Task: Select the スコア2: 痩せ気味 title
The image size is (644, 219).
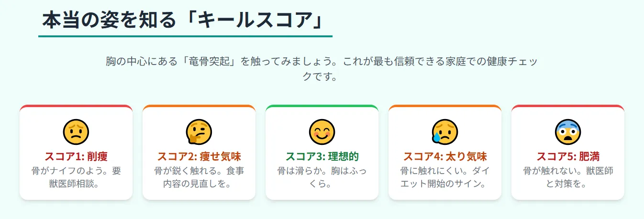Action: [x=199, y=157]
